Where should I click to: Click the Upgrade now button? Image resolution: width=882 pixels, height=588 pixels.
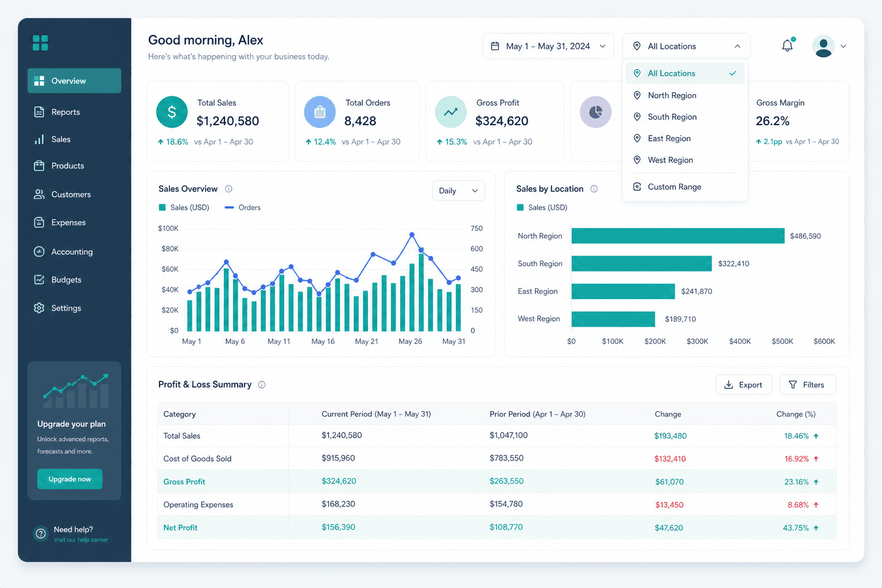tap(69, 479)
